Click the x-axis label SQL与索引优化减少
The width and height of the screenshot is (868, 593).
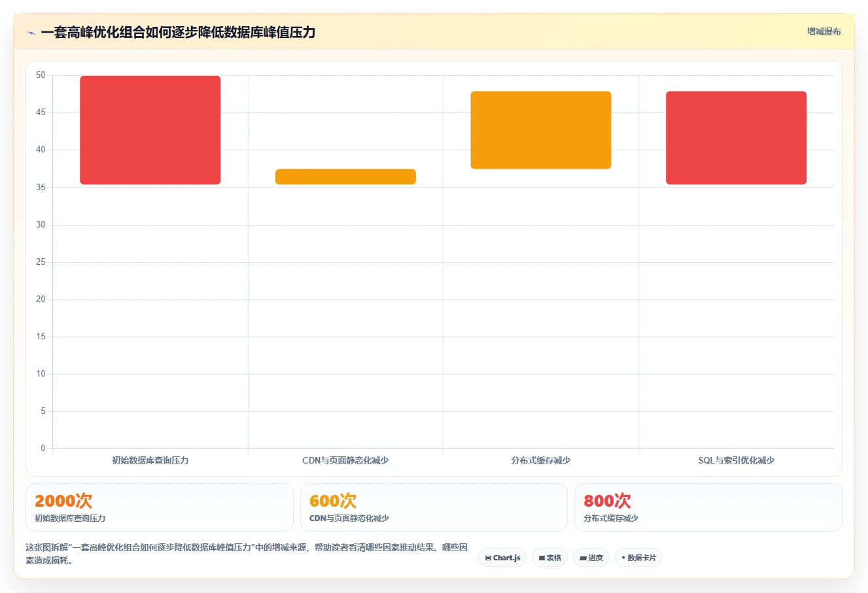(x=736, y=460)
